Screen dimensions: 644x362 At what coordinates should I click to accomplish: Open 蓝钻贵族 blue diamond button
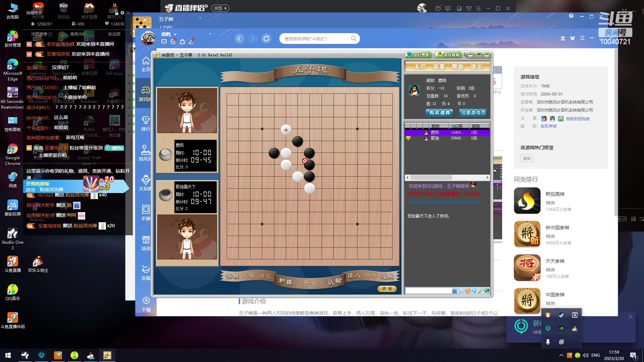pos(418,55)
